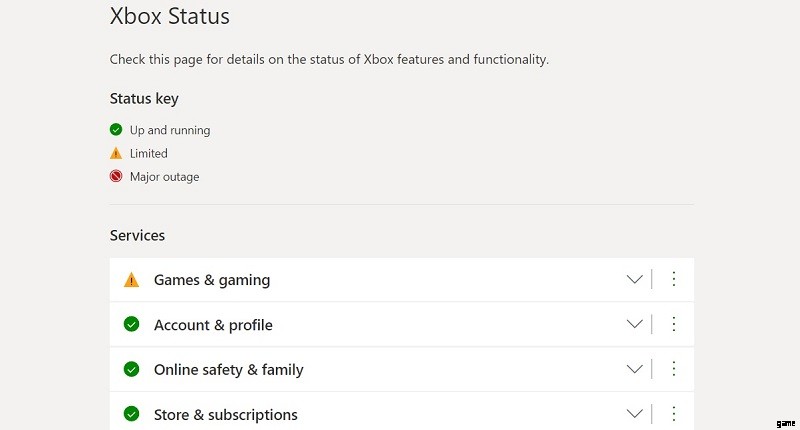Open the three-dot menu for Games & gaming

[673, 279]
